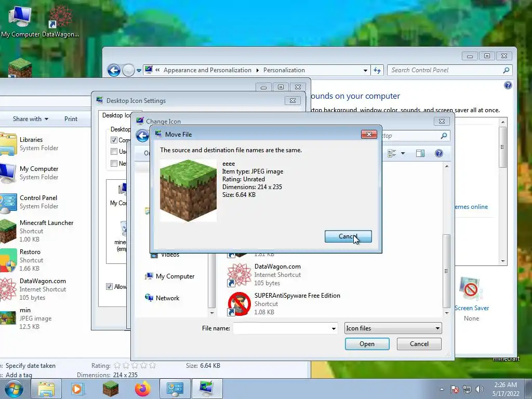Open recent pages dropdown in Personalization window
The width and height of the screenshot is (532, 399).
pos(139,71)
